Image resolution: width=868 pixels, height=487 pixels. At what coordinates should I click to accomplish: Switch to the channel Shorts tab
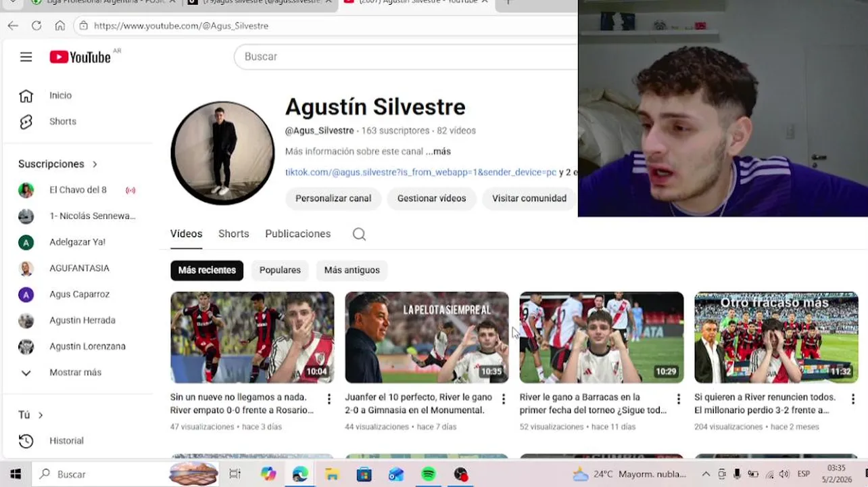234,234
